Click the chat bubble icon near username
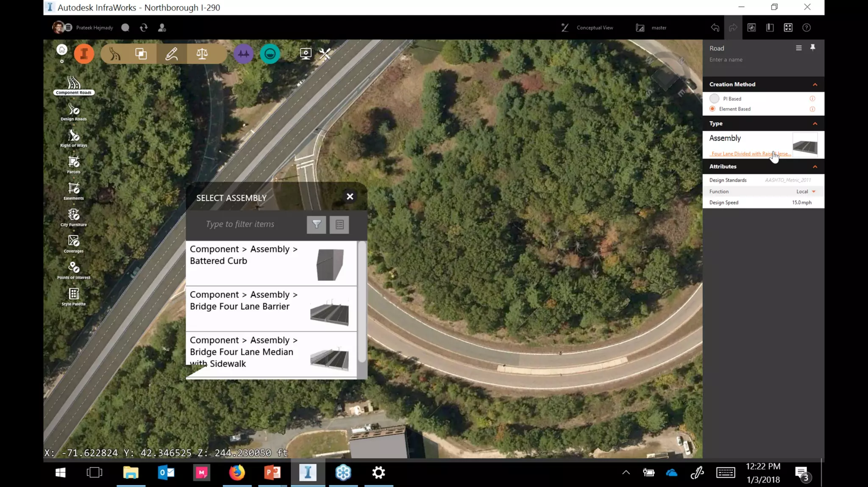Image resolution: width=868 pixels, height=487 pixels. click(125, 28)
